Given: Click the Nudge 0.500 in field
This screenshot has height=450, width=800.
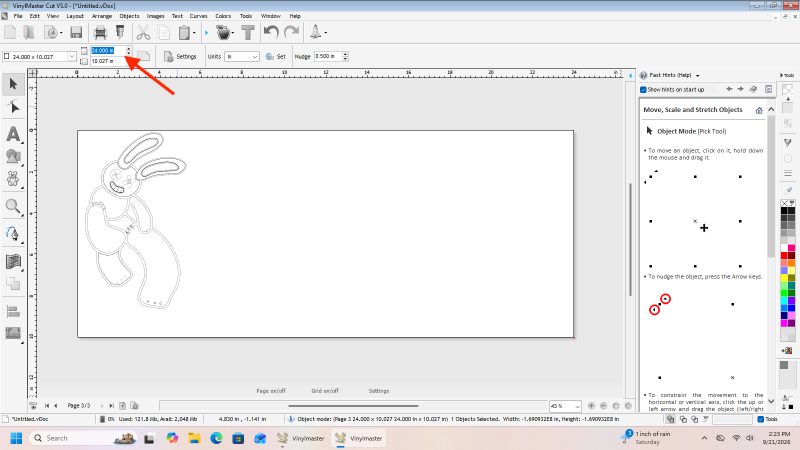Looking at the screenshot, I should point(328,56).
